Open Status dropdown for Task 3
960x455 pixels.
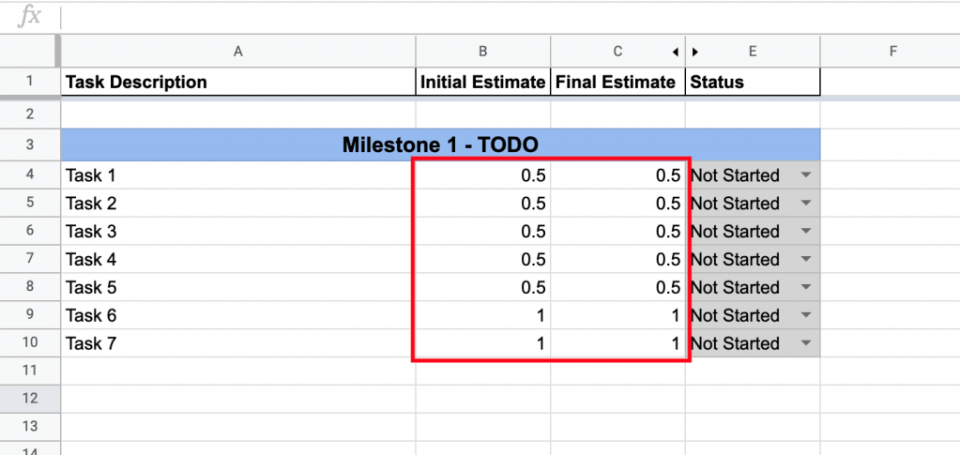click(x=806, y=231)
